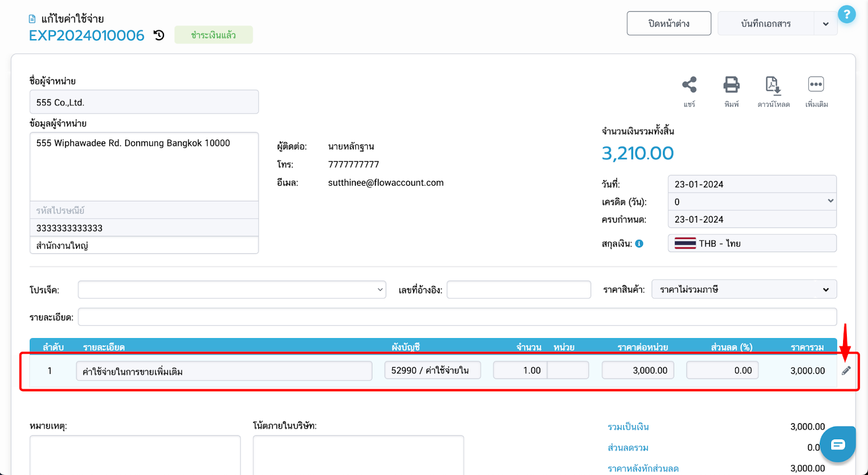Open the credit days dropdown
The width and height of the screenshot is (868, 475).
pyautogui.click(x=752, y=201)
